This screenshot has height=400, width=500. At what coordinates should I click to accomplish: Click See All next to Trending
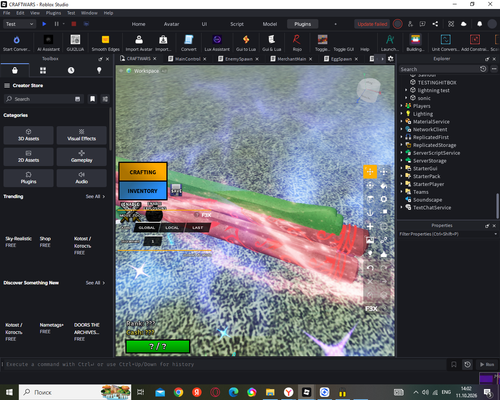(95, 196)
